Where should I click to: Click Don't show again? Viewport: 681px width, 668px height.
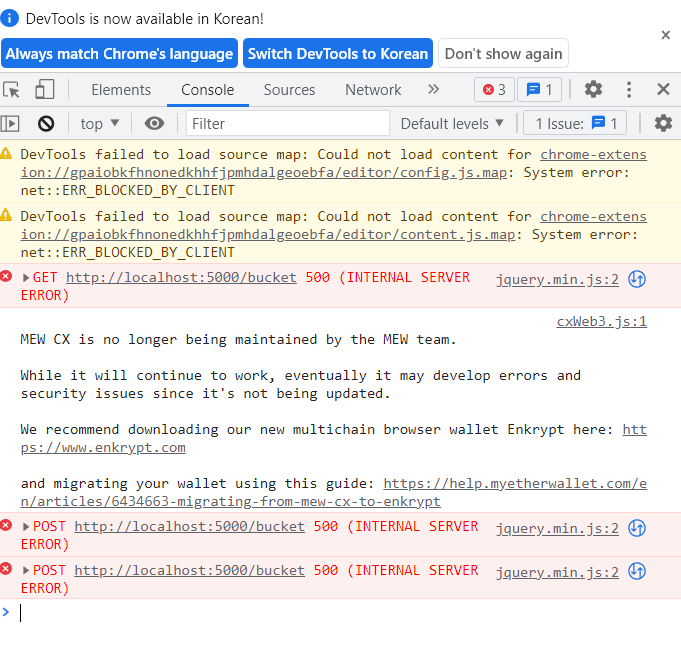point(503,53)
